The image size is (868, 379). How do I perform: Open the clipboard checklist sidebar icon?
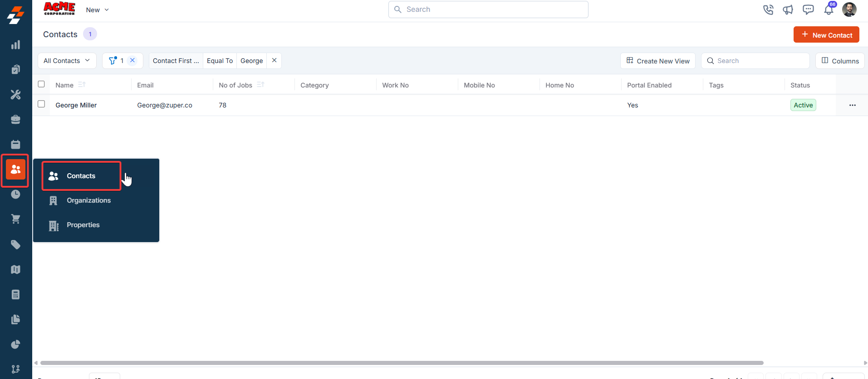pos(15,69)
